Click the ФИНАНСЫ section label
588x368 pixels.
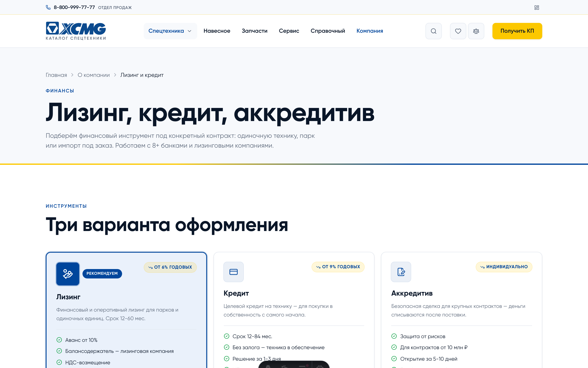(x=60, y=91)
